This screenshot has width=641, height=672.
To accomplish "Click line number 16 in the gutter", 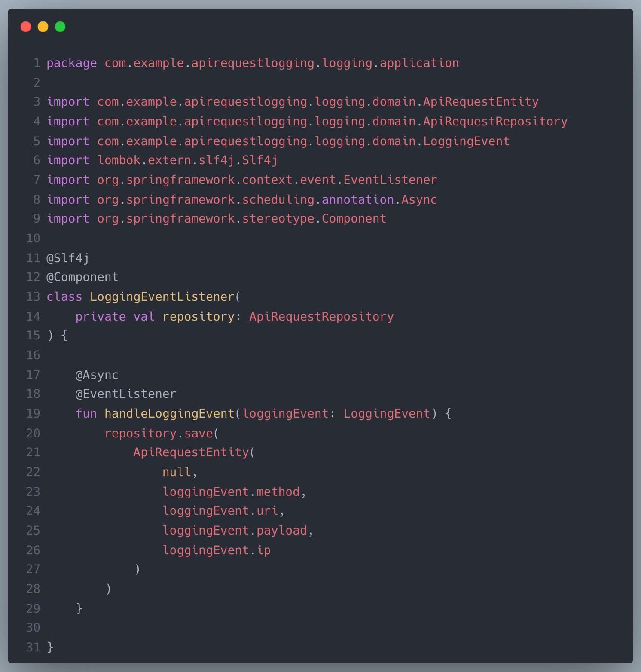I will (33, 355).
